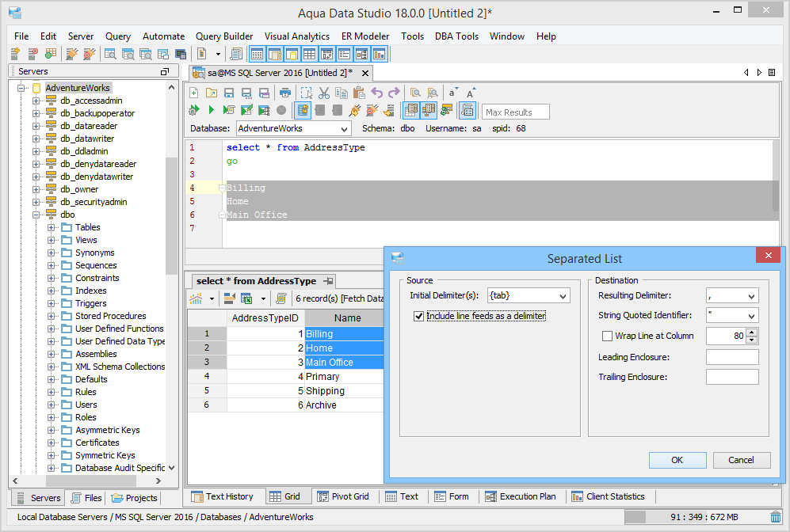Open the Query Builder menu
The image size is (790, 532).
pyautogui.click(x=224, y=36)
